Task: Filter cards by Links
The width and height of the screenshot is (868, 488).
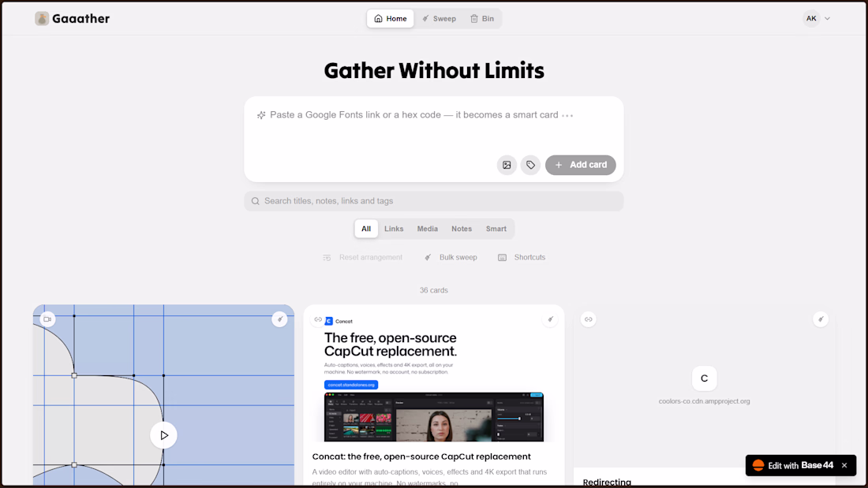Action: 394,229
